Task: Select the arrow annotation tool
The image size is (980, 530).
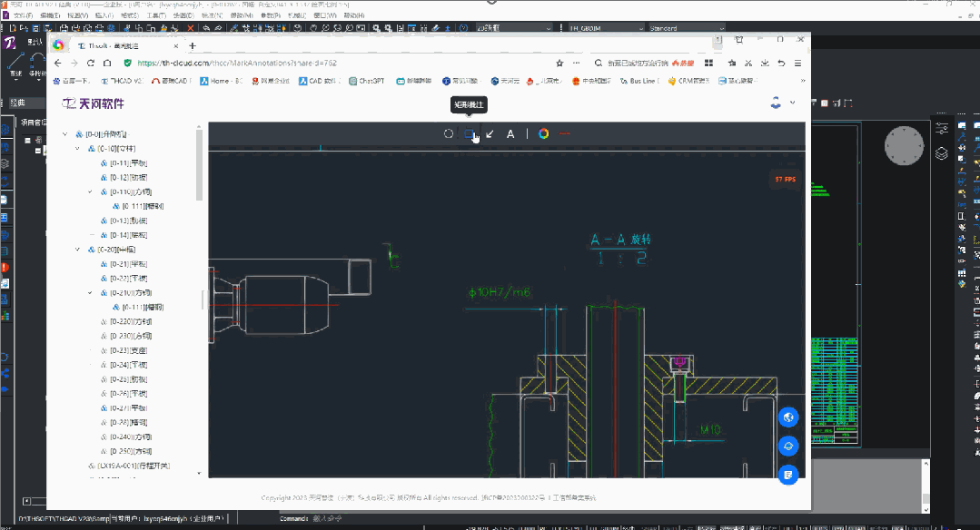Action: (490, 134)
